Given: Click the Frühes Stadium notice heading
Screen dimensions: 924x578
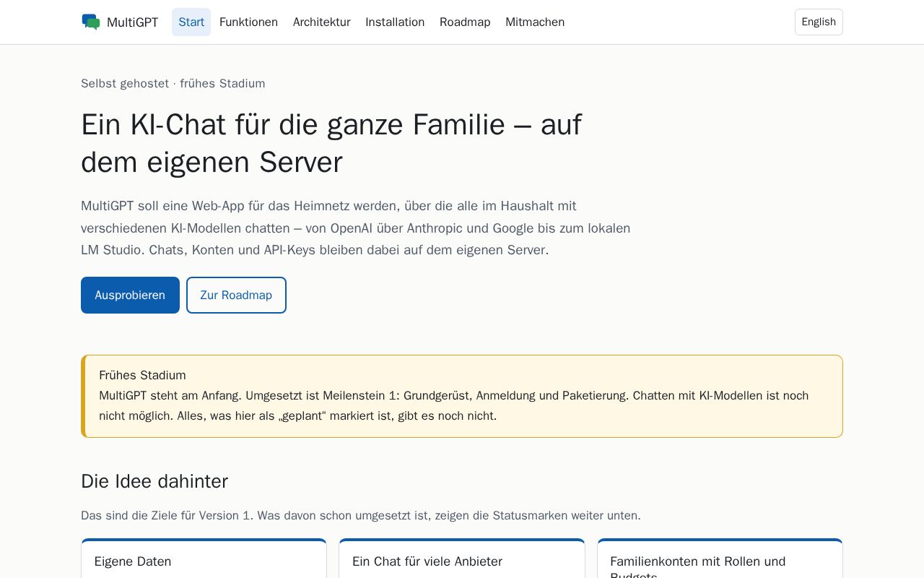Looking at the screenshot, I should (142, 375).
